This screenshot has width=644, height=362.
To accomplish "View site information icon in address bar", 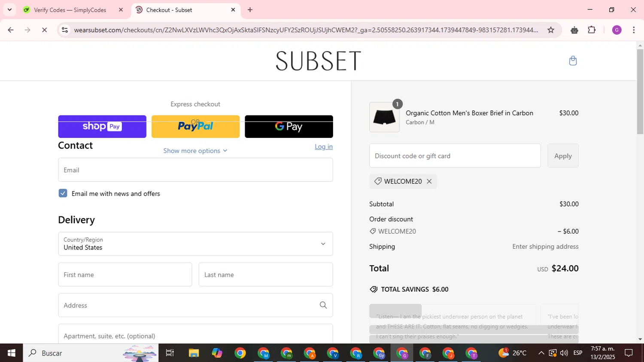I will [65, 30].
